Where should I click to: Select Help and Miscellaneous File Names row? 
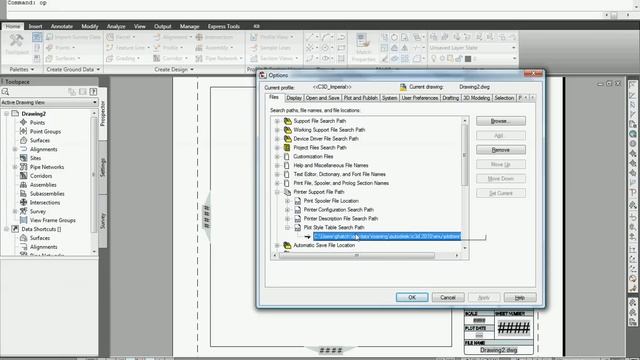point(331,165)
